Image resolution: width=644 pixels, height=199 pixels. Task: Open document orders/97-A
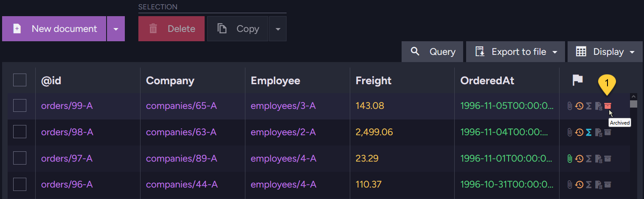click(67, 159)
